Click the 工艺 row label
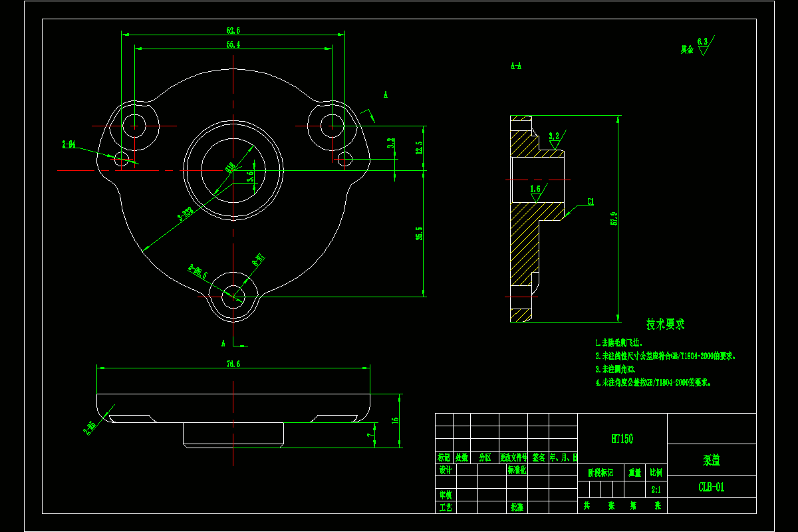Screen dimensions: 798x532 coord(446,507)
